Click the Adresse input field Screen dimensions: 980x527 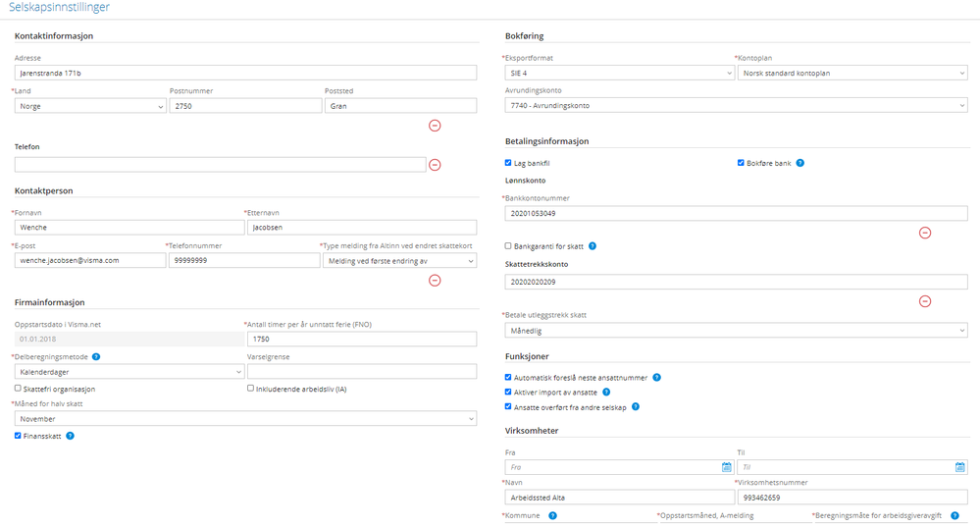[245, 74]
